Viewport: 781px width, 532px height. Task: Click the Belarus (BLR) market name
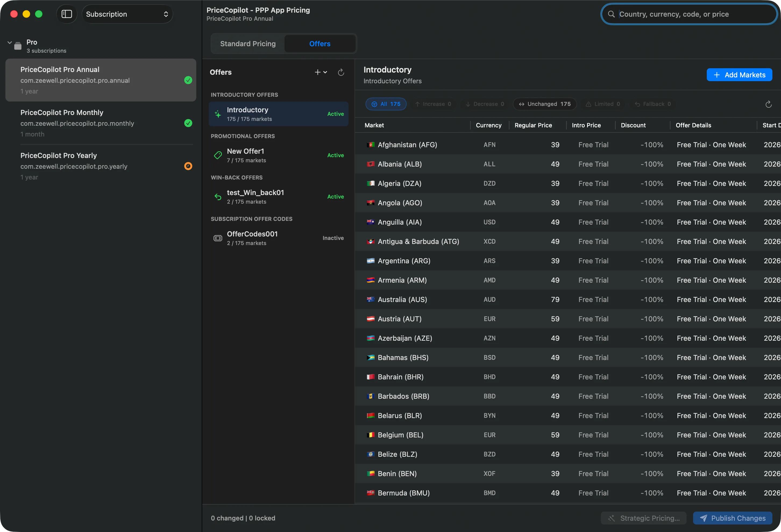tap(400, 416)
